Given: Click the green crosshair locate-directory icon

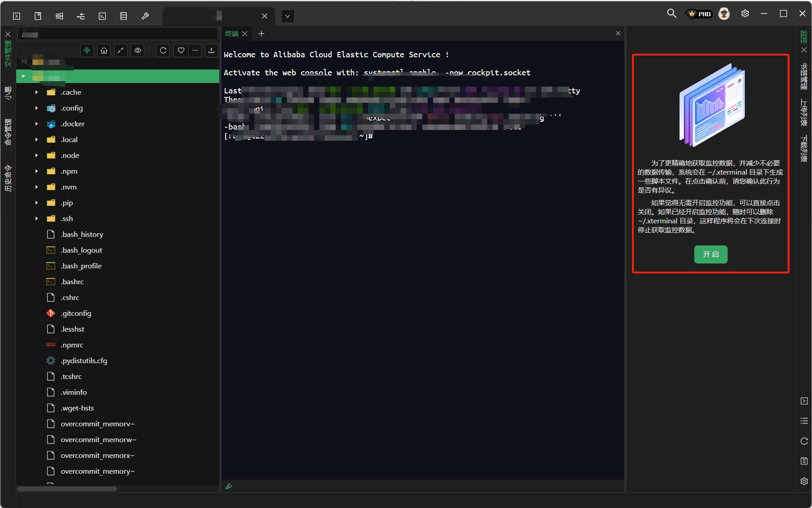Looking at the screenshot, I should click(x=87, y=51).
